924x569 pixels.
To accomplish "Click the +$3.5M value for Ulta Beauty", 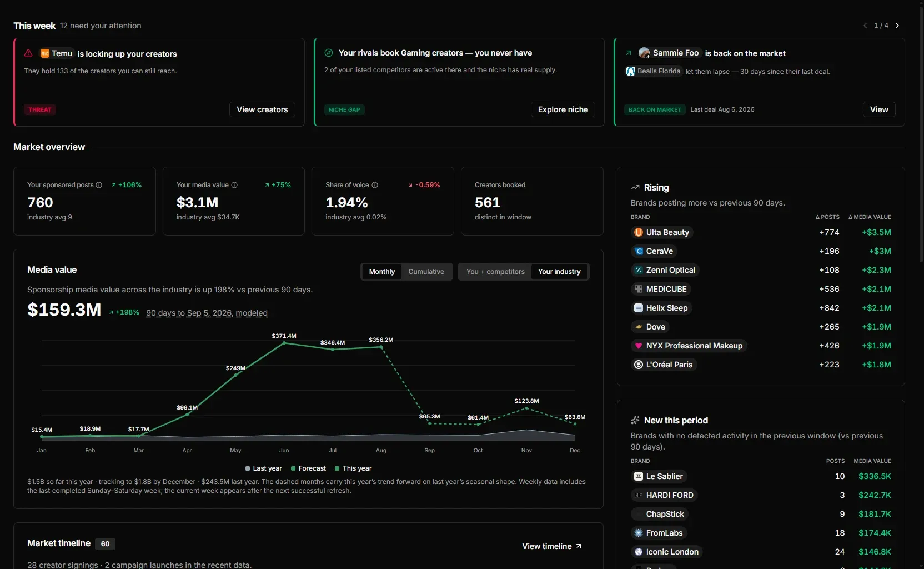I will 876,232.
